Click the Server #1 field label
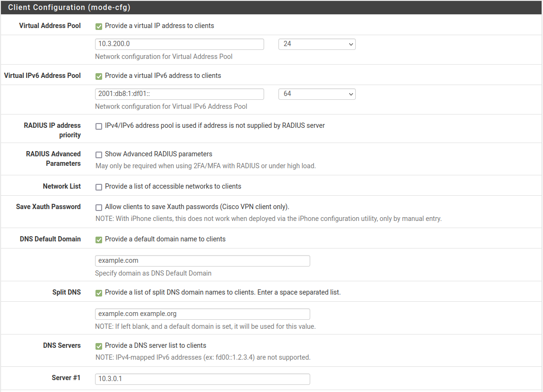 point(66,378)
